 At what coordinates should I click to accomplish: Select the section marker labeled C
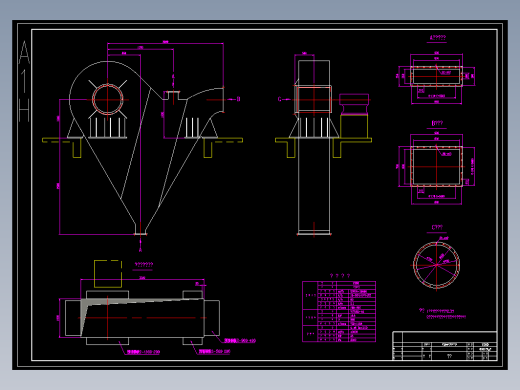pos(280,99)
